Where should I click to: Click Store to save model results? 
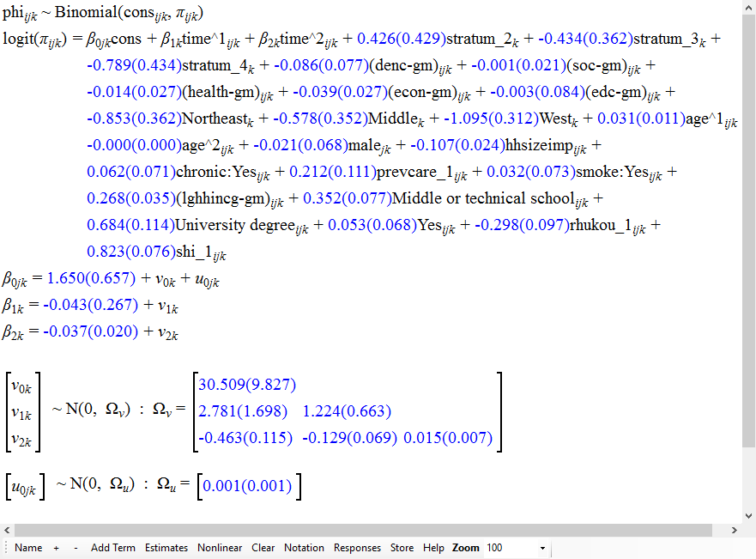point(402,548)
